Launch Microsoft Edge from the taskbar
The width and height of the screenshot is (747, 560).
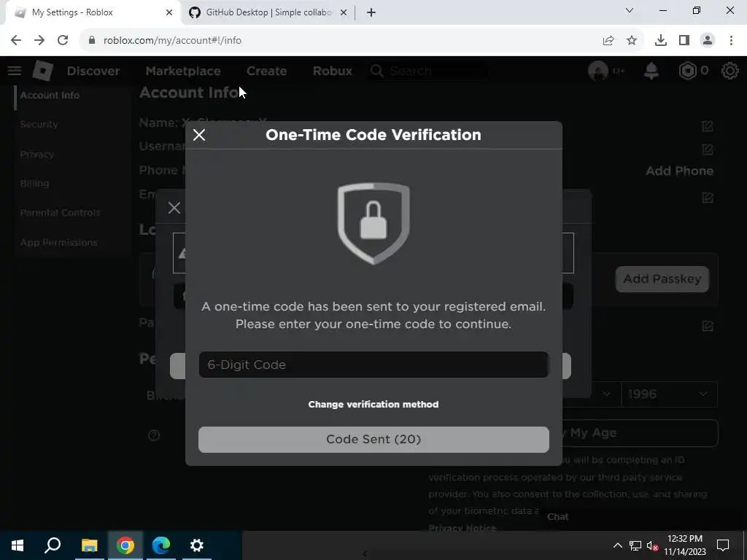pyautogui.click(x=161, y=545)
